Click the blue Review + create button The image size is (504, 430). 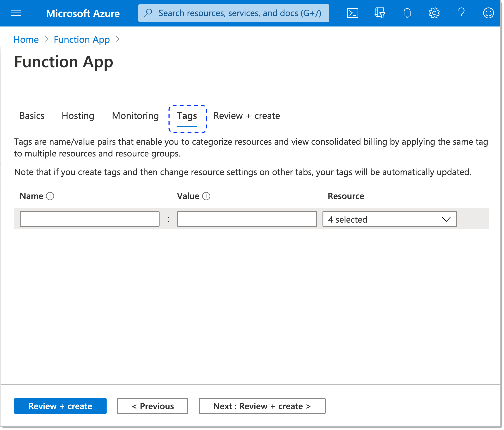(60, 406)
